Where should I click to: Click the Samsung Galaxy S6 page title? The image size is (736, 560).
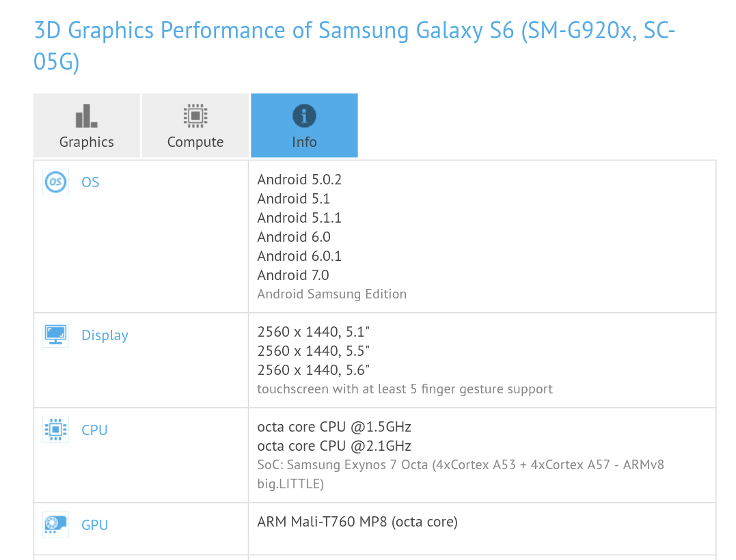coord(355,46)
